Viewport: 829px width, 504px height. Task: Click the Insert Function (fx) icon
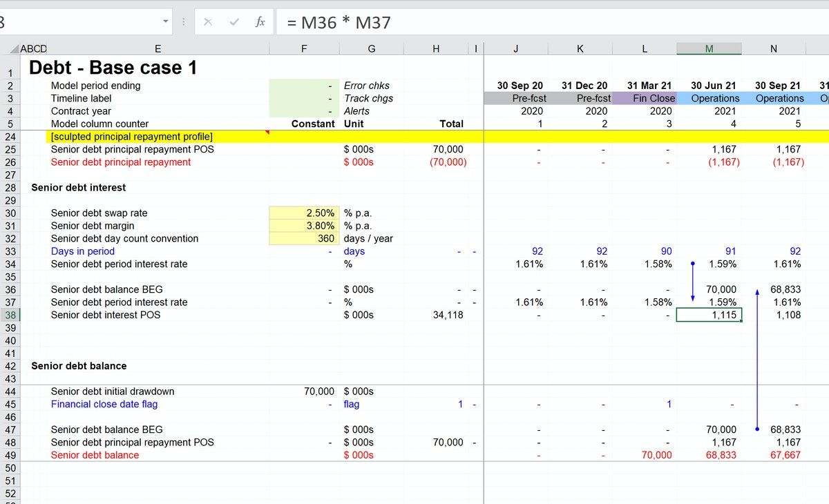click(x=260, y=21)
